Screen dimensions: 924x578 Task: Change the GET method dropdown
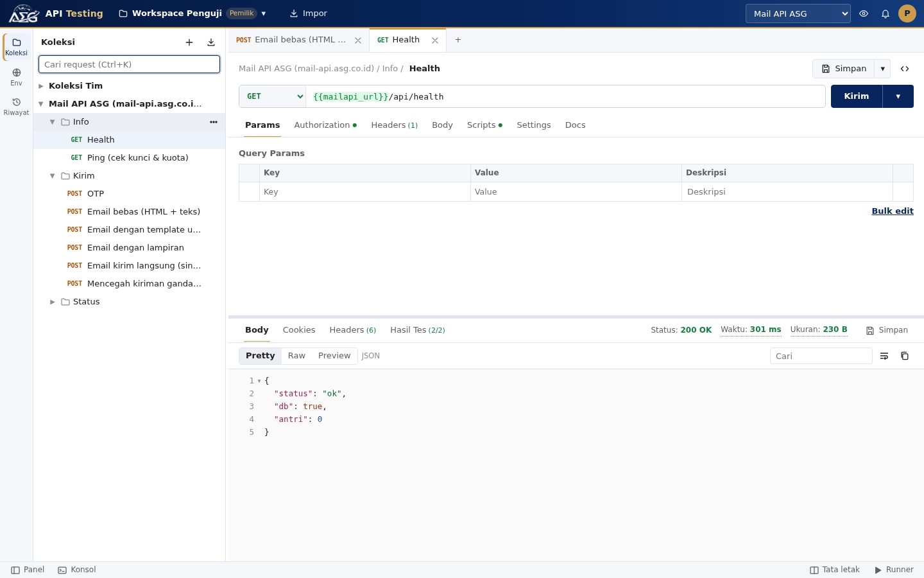click(273, 96)
